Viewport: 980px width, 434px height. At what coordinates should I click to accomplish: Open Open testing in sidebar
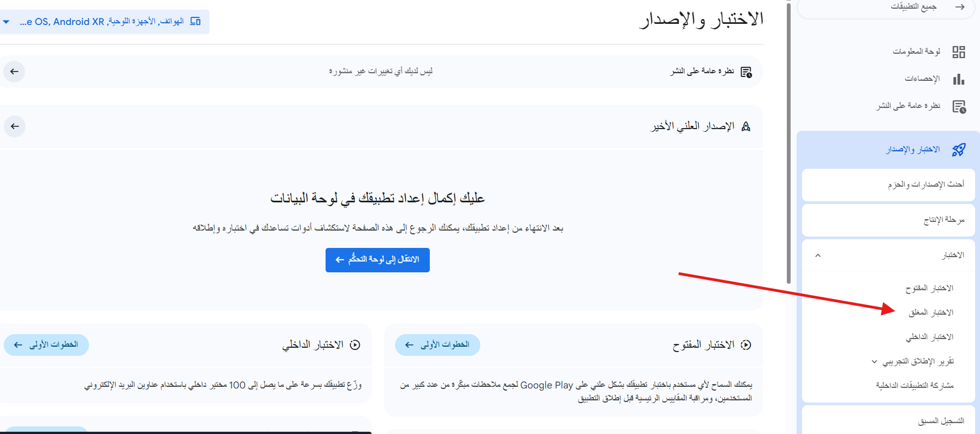pyautogui.click(x=929, y=288)
